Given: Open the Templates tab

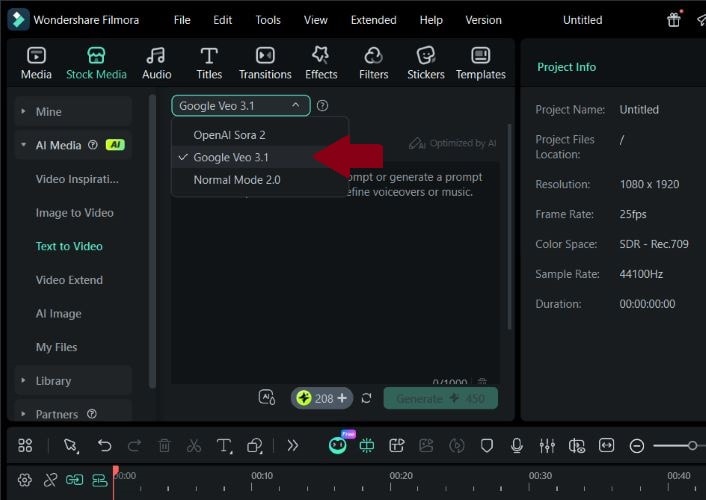Looking at the screenshot, I should (480, 63).
